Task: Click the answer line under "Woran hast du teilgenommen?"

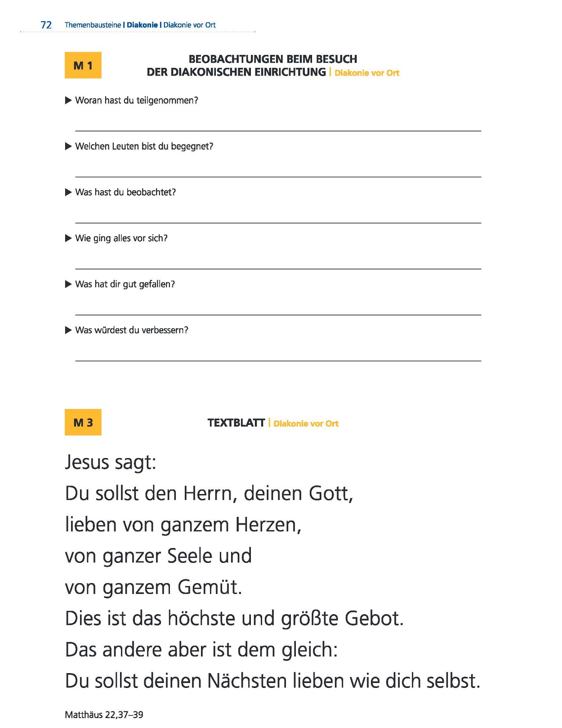Action: coord(278,130)
